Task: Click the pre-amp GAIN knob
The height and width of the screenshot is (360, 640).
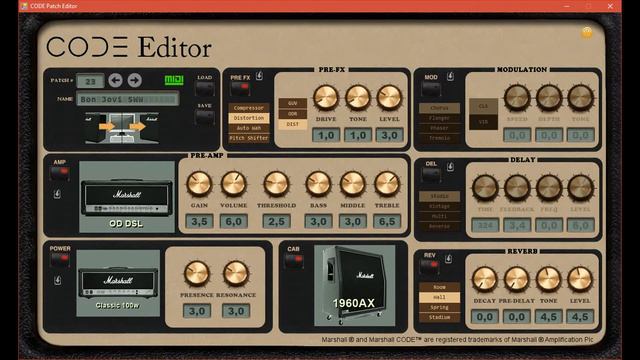Action: (x=199, y=184)
